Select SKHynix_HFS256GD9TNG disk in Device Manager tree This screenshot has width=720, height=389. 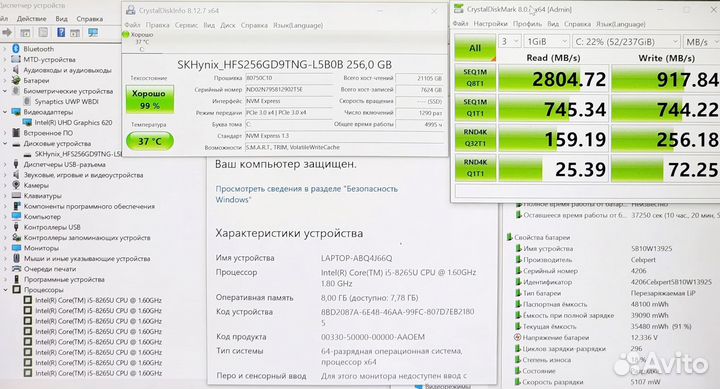click(x=79, y=154)
